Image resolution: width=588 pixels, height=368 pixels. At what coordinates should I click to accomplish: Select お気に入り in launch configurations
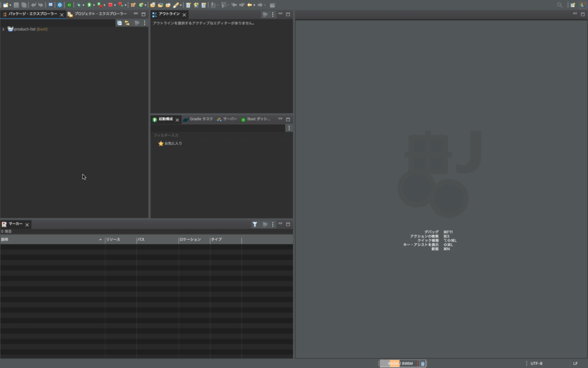pyautogui.click(x=173, y=143)
